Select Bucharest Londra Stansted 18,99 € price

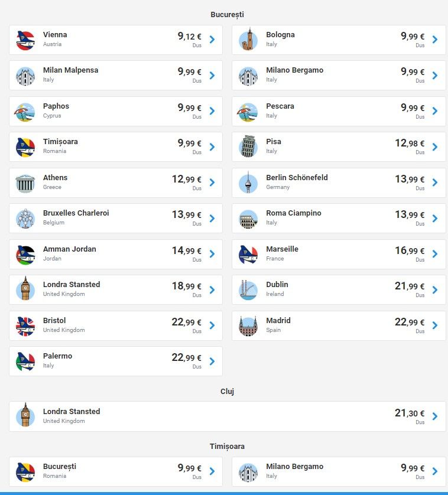pyautogui.click(x=186, y=286)
